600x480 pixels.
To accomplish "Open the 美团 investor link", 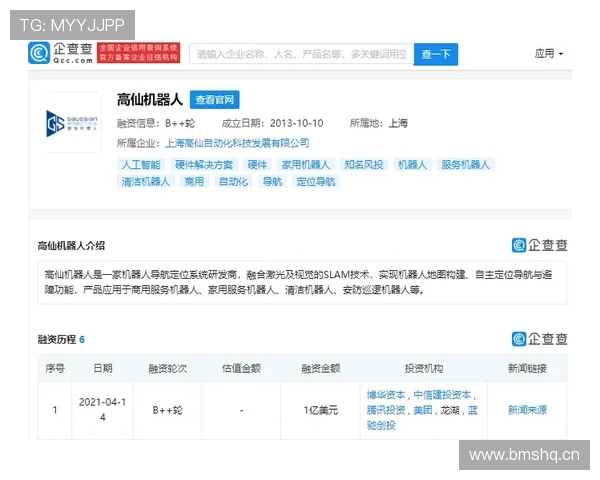I will click(423, 410).
